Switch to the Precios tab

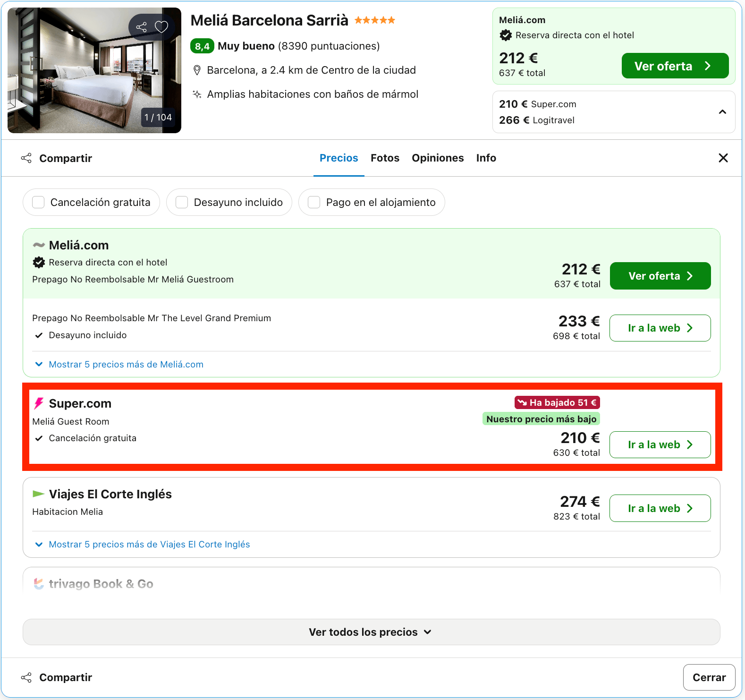coord(339,158)
